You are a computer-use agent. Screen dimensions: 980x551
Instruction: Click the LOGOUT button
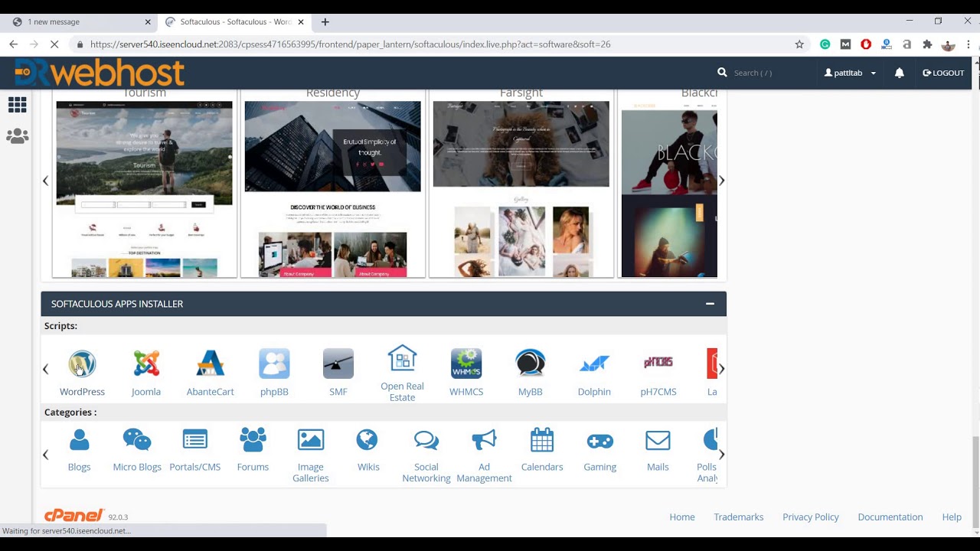[943, 73]
